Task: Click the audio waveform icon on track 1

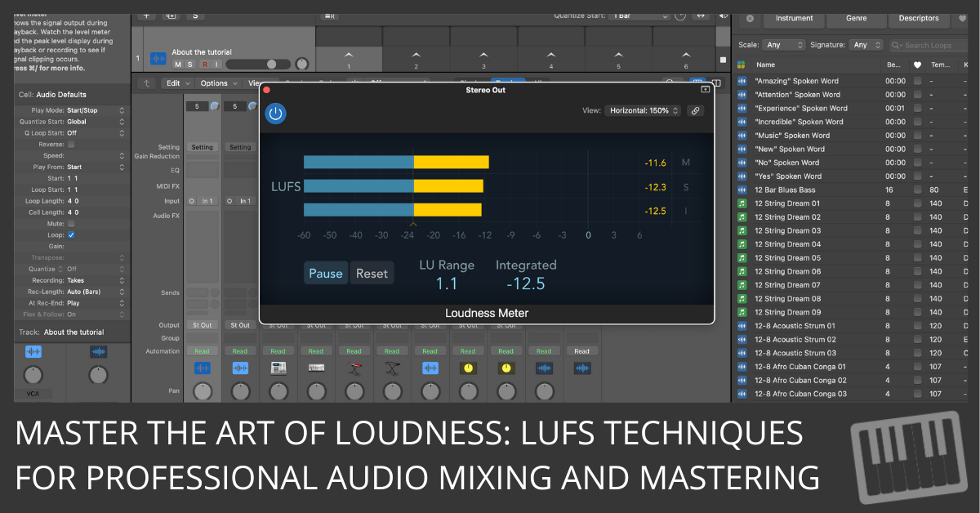Action: point(158,60)
